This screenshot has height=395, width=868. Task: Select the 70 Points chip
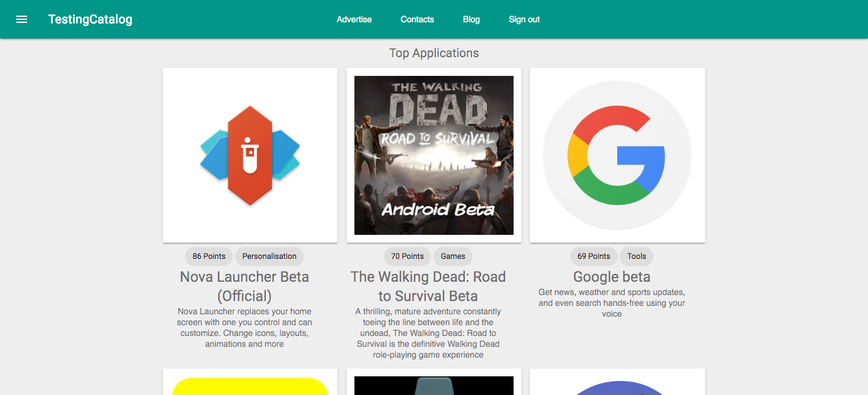click(x=407, y=256)
